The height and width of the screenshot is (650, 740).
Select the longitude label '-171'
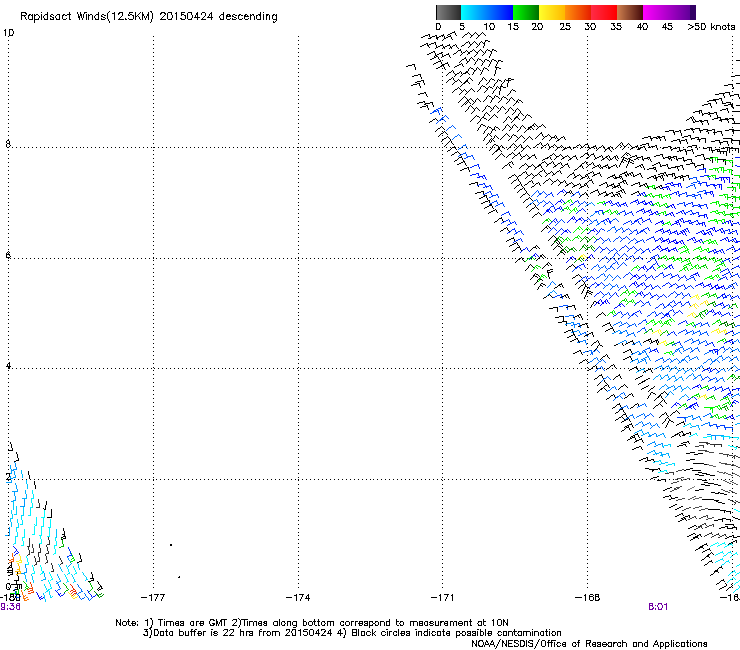click(442, 598)
